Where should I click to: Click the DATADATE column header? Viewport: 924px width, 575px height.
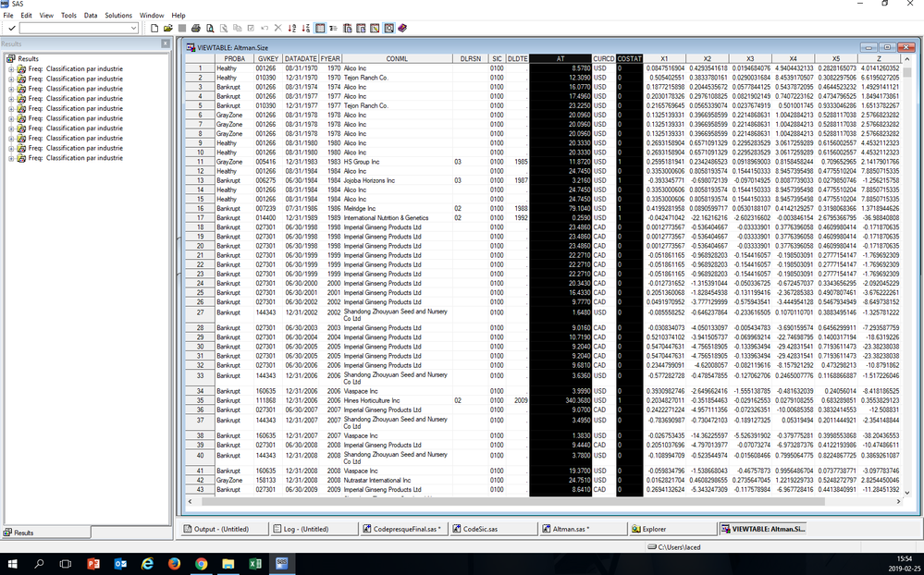click(x=301, y=59)
